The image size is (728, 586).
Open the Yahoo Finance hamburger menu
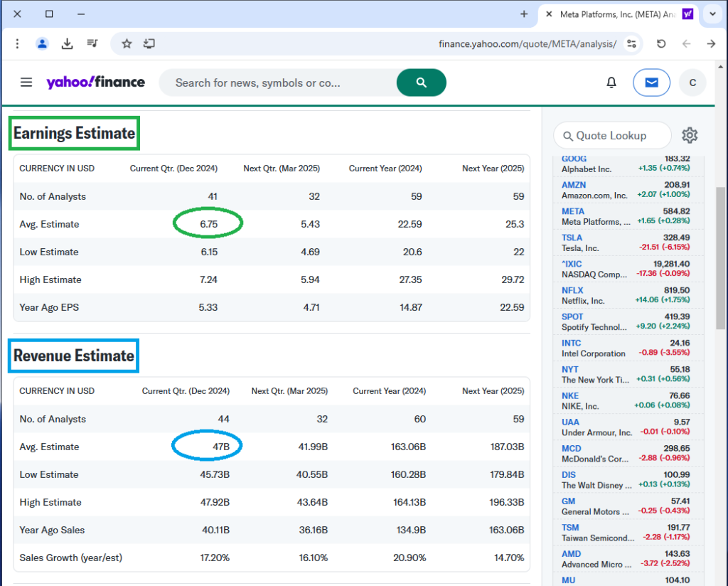(26, 82)
